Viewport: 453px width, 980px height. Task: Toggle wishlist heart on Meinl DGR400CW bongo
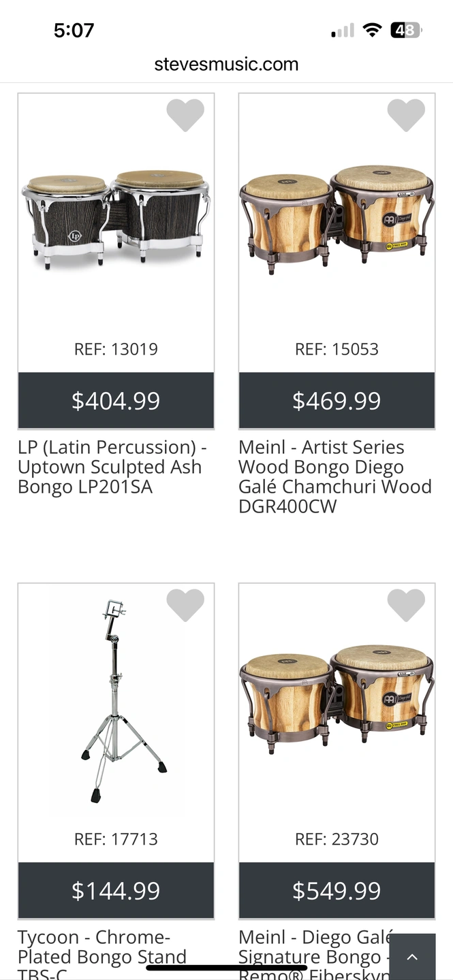tap(406, 115)
